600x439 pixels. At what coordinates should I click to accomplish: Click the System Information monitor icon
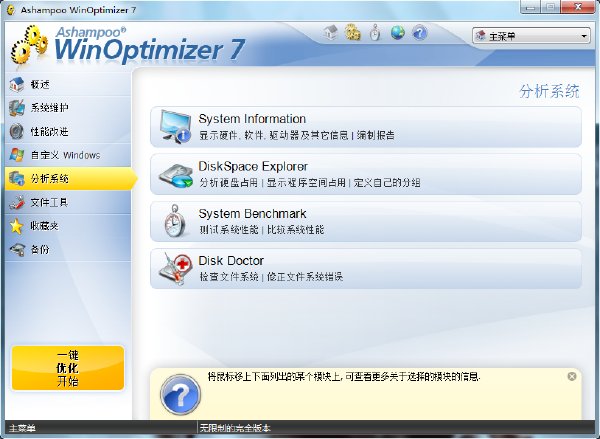coord(175,127)
